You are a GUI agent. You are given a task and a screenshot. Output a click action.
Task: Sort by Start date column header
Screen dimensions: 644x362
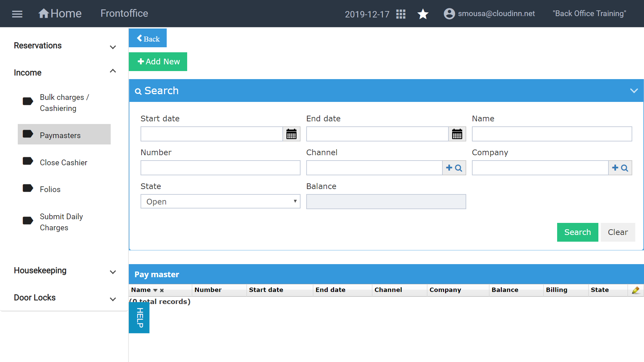click(266, 290)
